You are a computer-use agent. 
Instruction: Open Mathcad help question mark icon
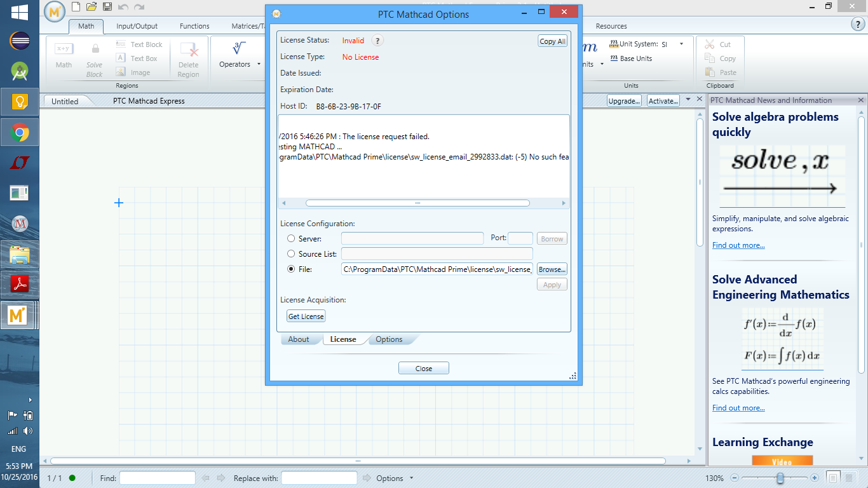click(x=857, y=24)
